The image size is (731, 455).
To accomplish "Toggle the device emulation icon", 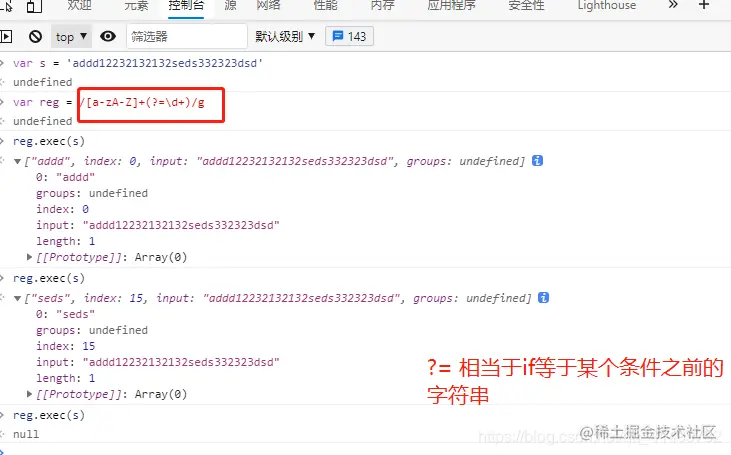I will click(x=34, y=6).
